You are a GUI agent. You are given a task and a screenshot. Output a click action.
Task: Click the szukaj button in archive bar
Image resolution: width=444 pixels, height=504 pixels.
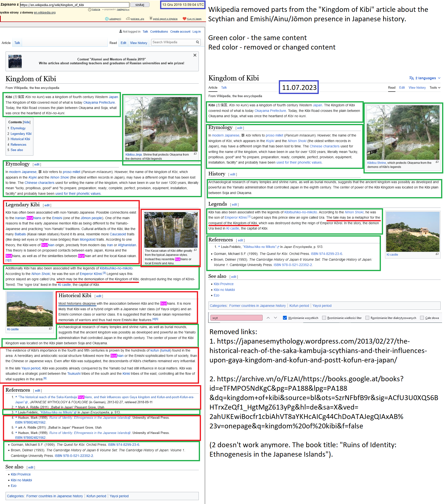tap(140, 5)
